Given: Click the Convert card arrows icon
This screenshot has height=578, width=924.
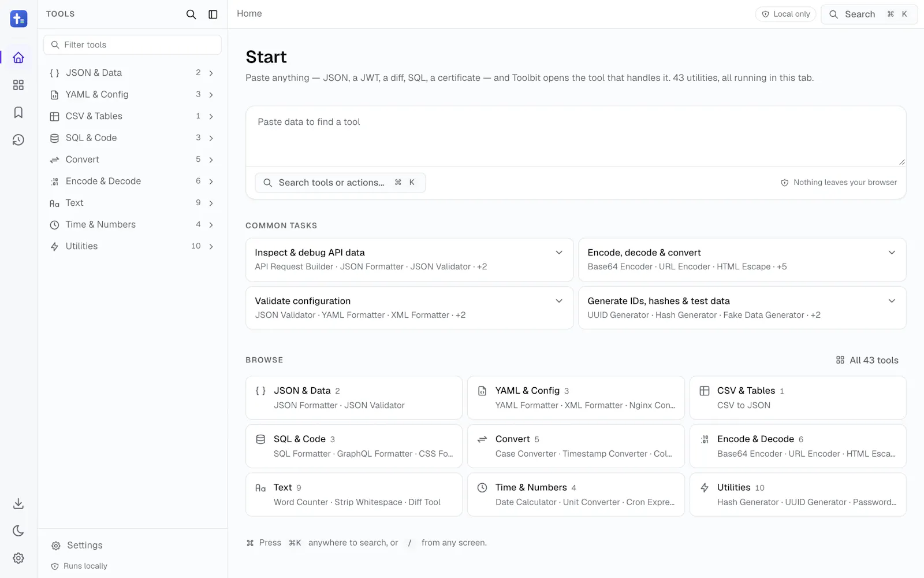Looking at the screenshot, I should pyautogui.click(x=482, y=439).
